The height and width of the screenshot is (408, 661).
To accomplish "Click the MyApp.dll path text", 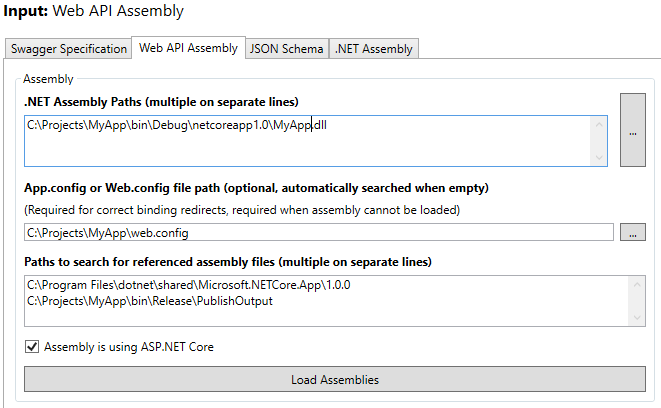I will (169, 125).
